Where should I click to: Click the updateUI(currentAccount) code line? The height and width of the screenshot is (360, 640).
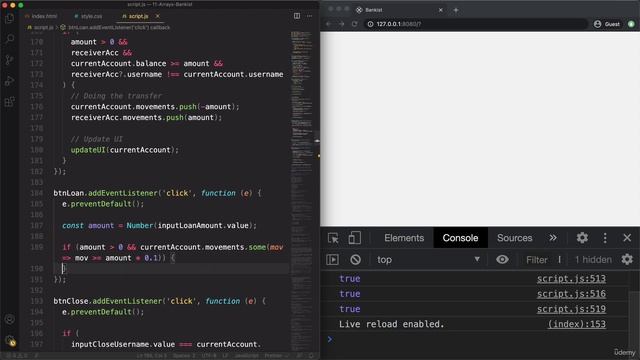tap(124, 150)
